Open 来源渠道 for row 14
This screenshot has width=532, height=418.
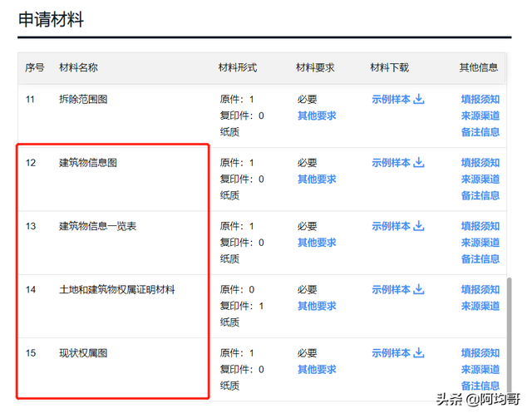[x=480, y=306]
